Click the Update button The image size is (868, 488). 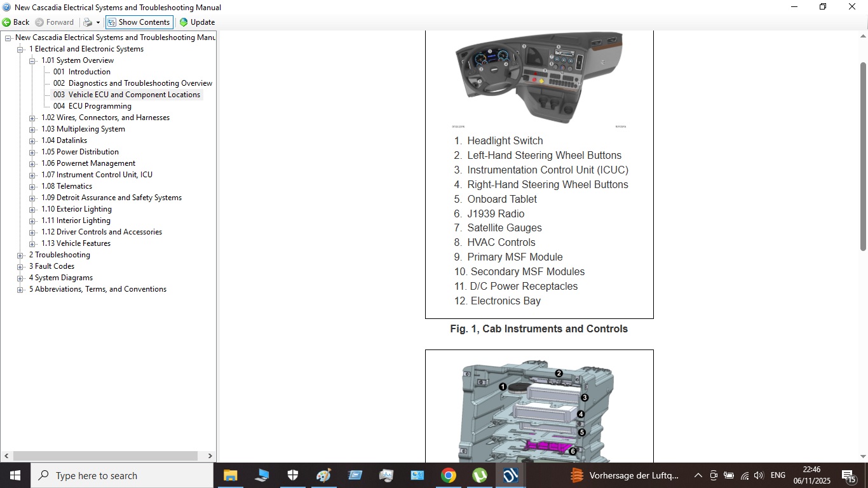(x=197, y=22)
